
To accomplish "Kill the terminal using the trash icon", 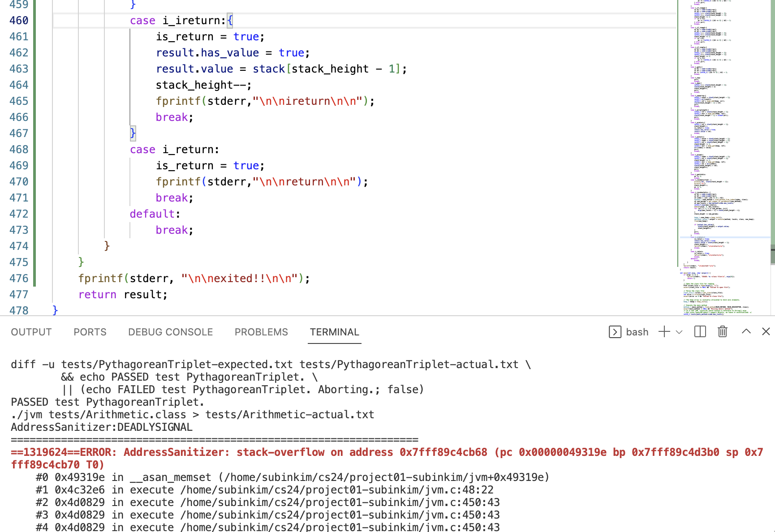I will [722, 332].
